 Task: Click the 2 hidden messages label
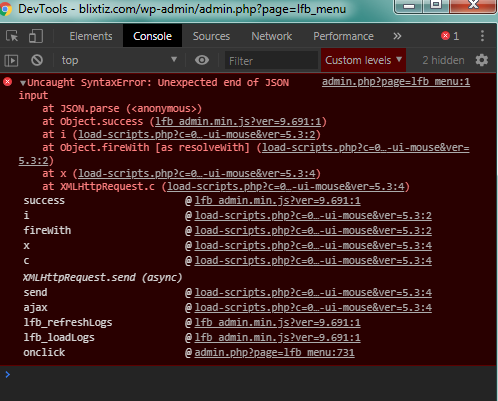pos(443,60)
